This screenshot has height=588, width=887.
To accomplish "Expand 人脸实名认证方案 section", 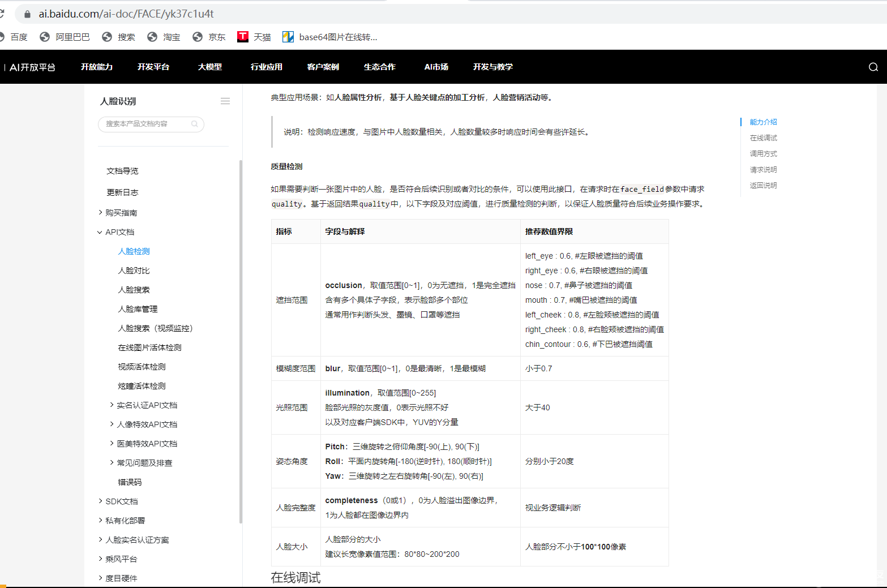I will click(134, 540).
